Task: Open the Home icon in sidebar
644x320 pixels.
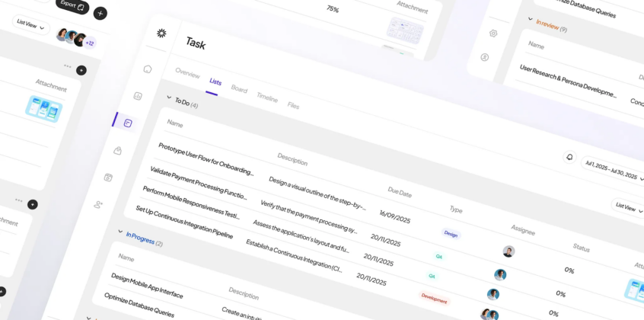Action: point(148,69)
